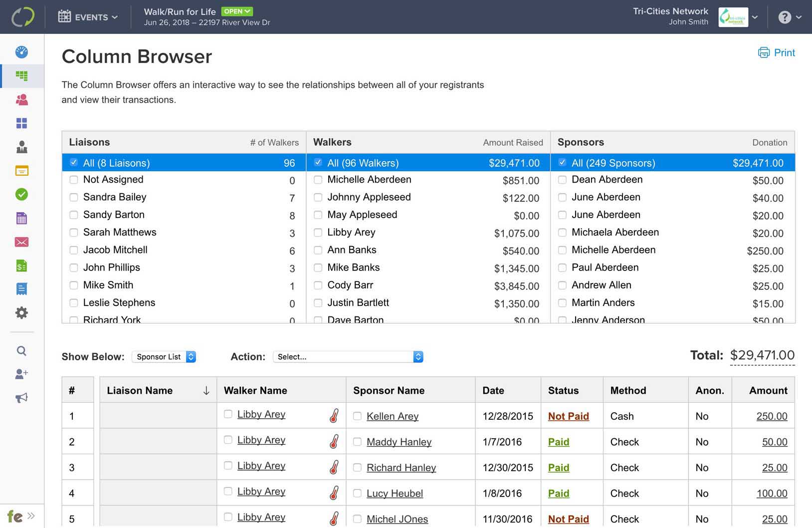This screenshot has width=812, height=528.
Task: Check the Sandra Bailey liaison checkbox
Action: coord(74,197)
